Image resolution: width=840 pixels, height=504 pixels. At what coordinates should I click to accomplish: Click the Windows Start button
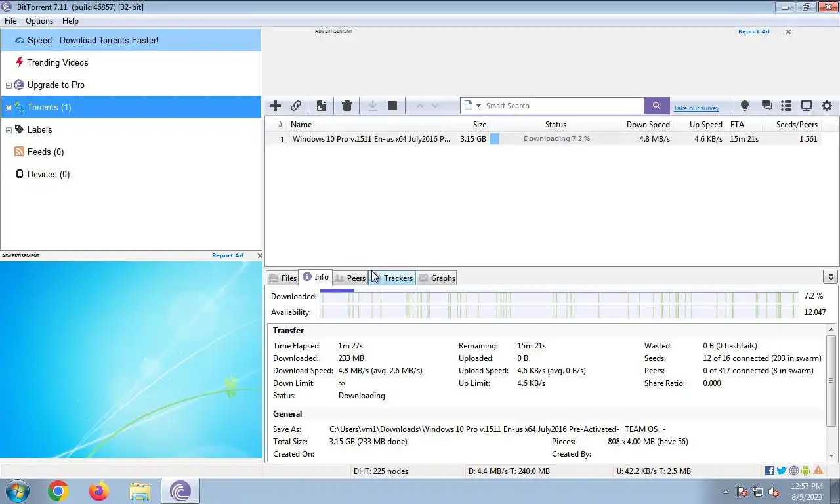[18, 491]
